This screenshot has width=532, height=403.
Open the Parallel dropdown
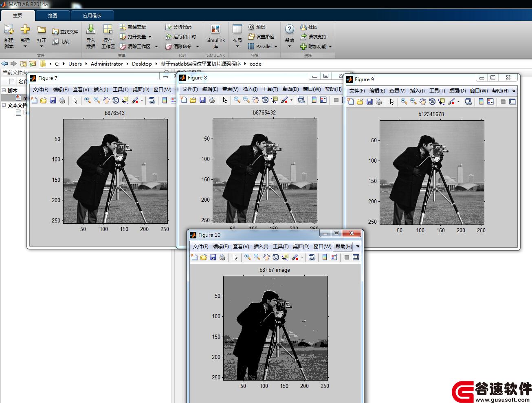(263, 46)
